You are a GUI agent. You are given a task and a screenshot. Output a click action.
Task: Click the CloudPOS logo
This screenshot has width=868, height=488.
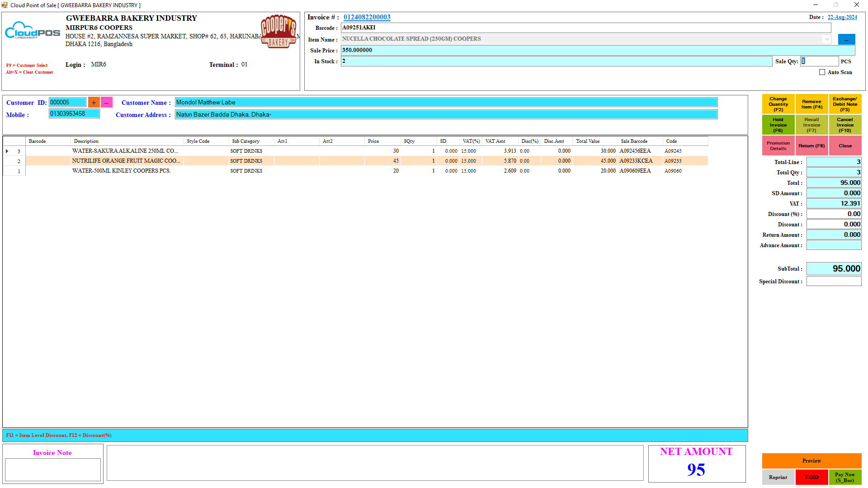click(33, 32)
